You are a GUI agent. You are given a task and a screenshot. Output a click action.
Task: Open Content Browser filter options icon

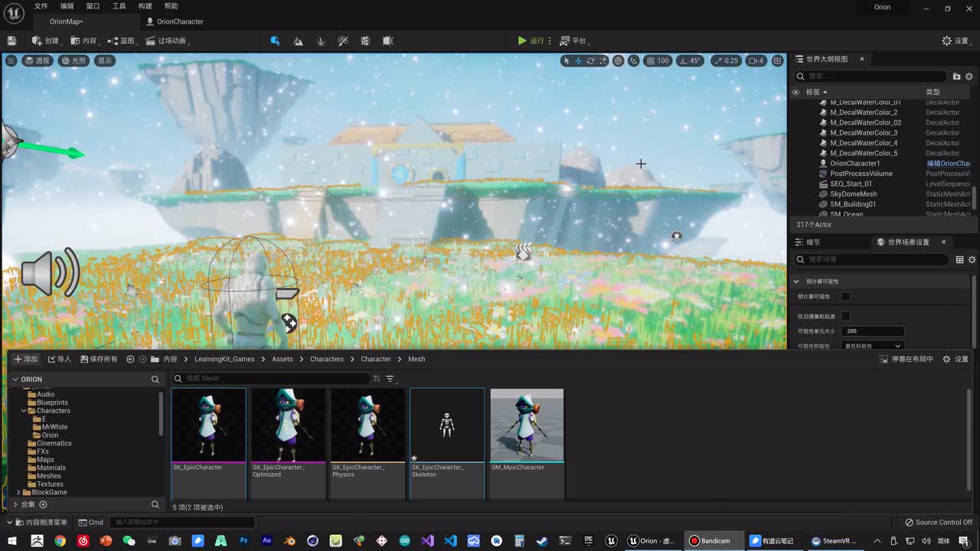390,379
